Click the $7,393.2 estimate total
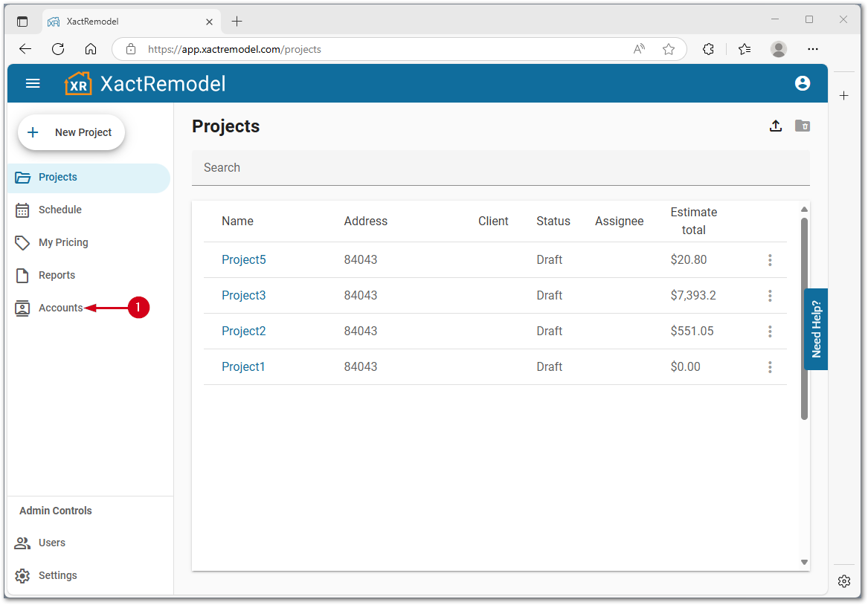 tap(693, 296)
